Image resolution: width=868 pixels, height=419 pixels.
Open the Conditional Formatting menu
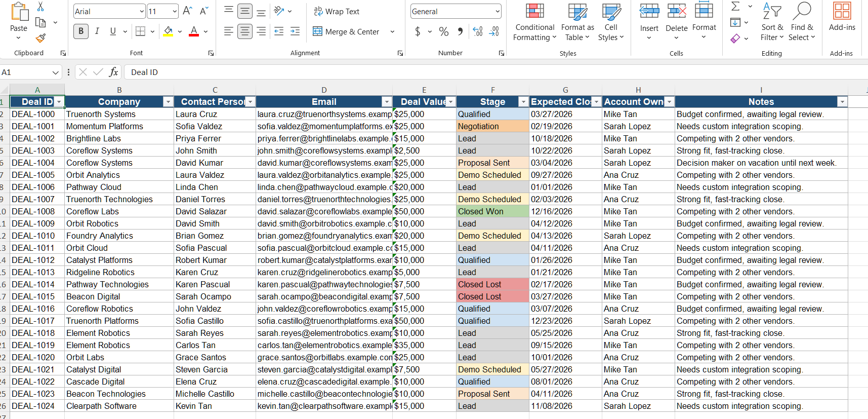tap(534, 22)
